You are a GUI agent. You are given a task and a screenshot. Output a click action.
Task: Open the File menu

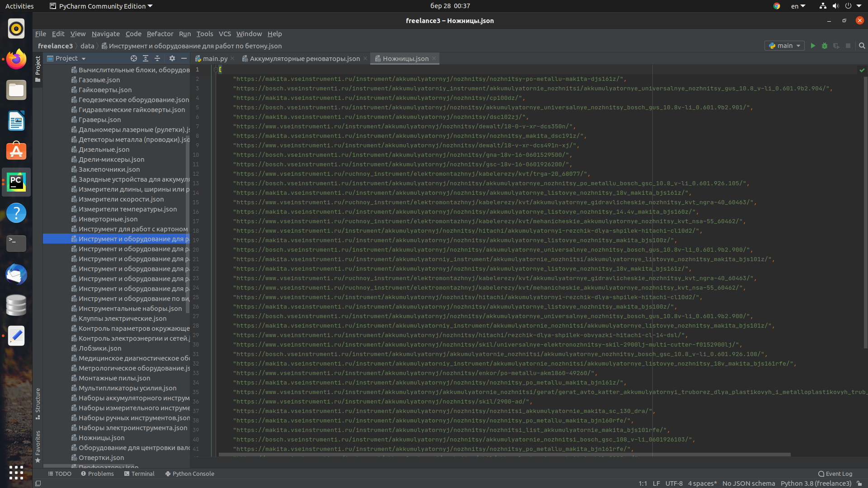(x=41, y=34)
